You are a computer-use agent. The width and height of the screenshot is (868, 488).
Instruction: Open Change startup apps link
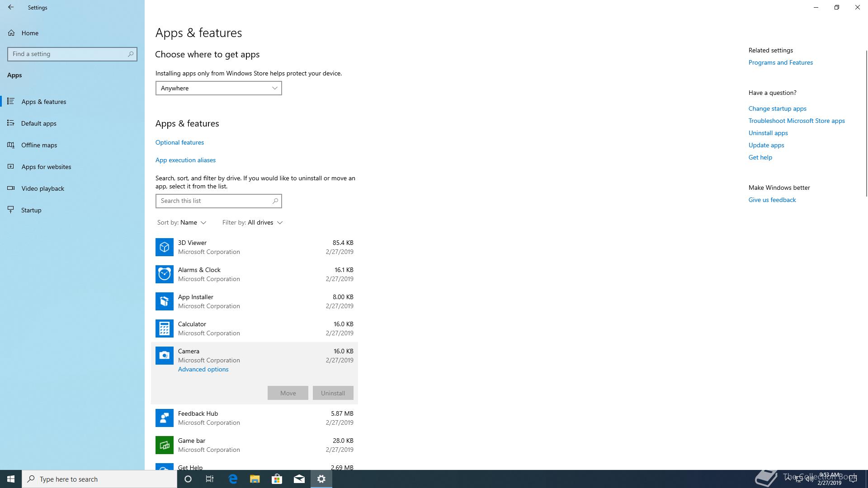(778, 108)
